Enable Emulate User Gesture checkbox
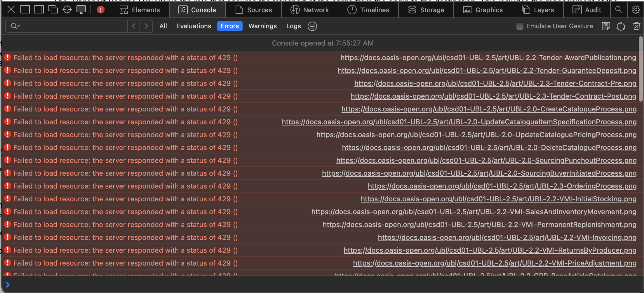The image size is (644, 293). tap(520, 26)
